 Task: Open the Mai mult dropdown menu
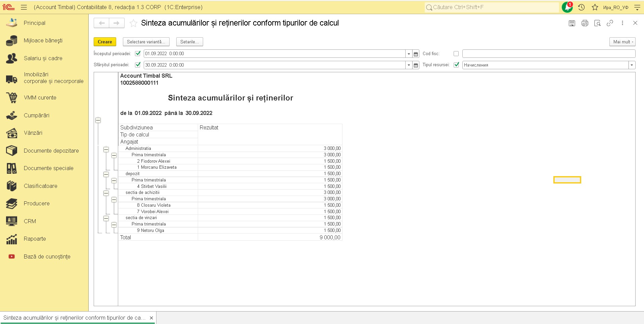pos(622,42)
